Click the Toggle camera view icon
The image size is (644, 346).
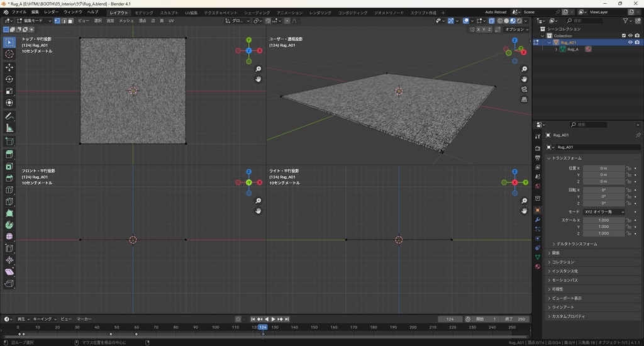click(x=525, y=89)
